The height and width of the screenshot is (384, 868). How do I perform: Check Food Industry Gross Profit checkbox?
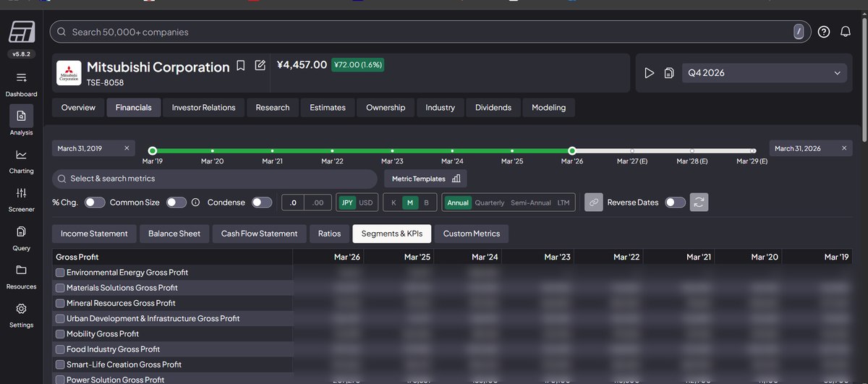click(x=61, y=349)
